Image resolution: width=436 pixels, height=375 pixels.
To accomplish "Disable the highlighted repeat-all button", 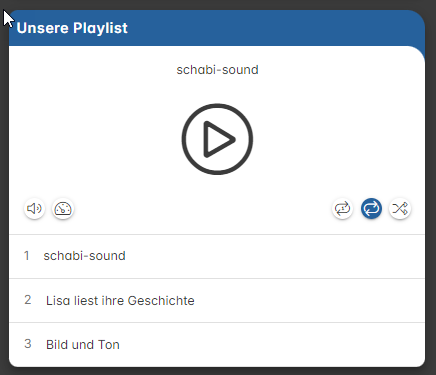I will point(371,209).
